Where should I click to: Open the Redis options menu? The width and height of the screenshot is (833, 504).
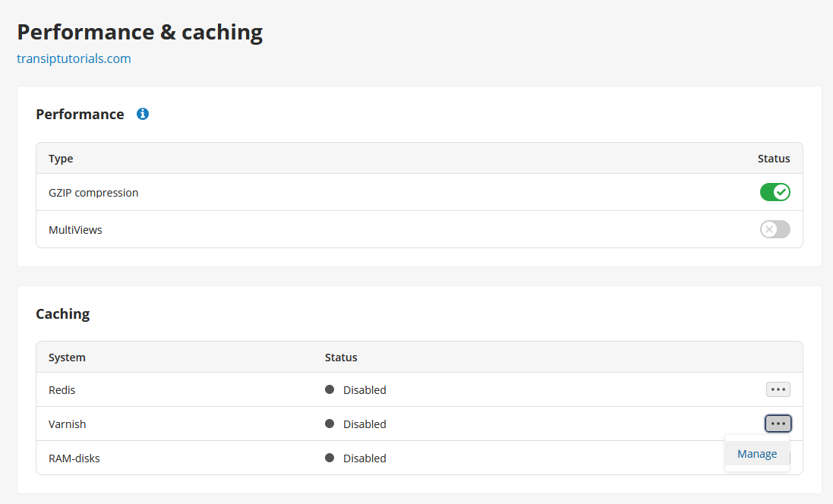click(778, 389)
